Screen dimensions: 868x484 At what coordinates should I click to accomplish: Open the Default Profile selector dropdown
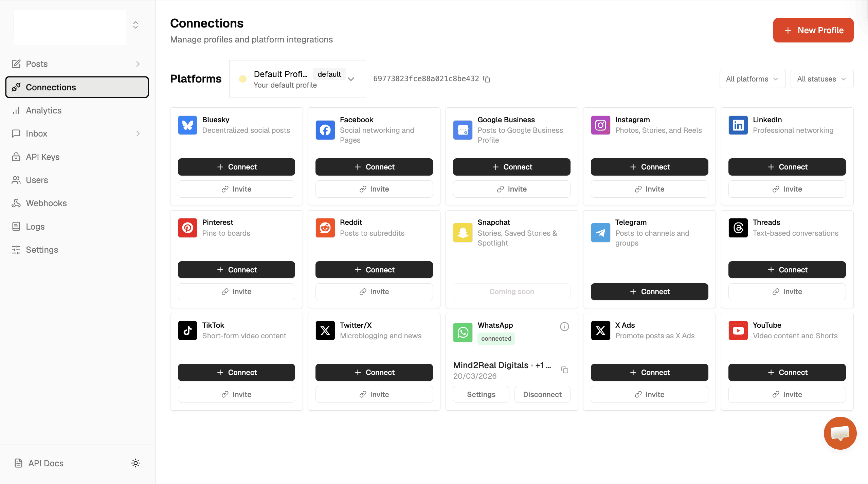(297, 79)
